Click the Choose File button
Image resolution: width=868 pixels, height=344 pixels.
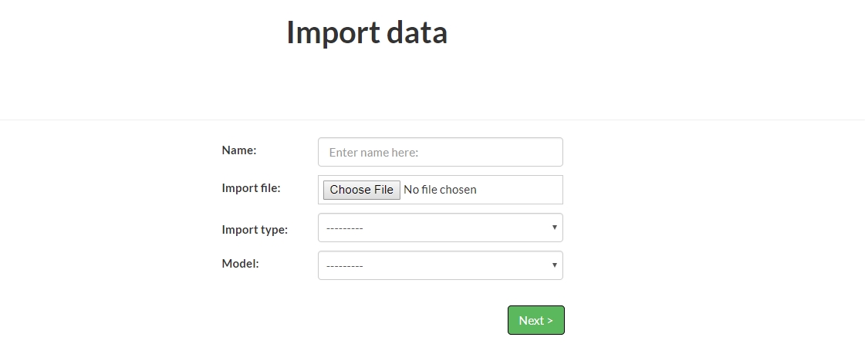point(362,190)
